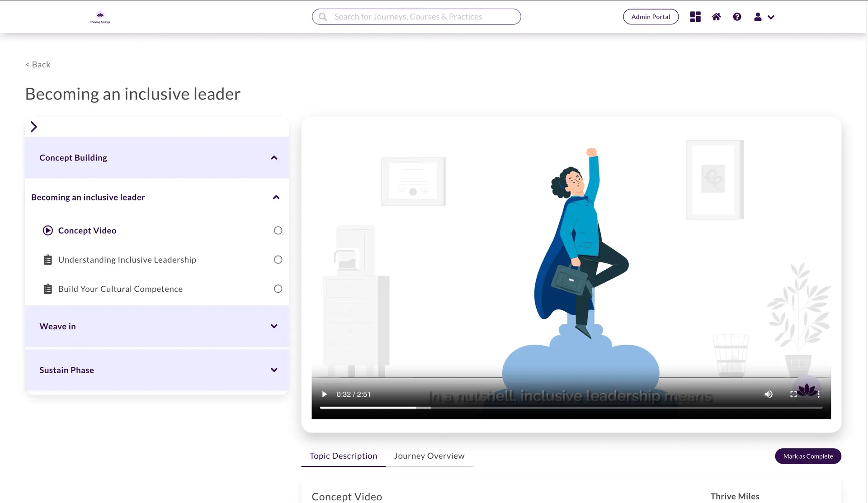Click Mark as Complete button

pyautogui.click(x=808, y=456)
